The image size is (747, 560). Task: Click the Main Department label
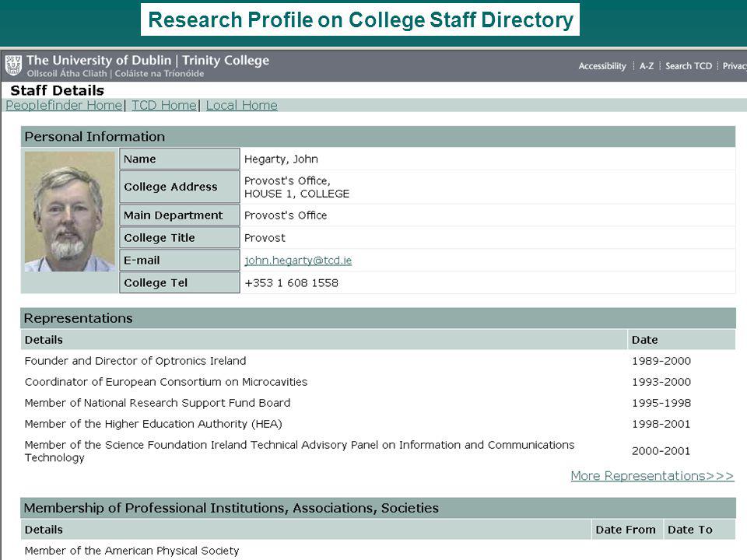179,215
